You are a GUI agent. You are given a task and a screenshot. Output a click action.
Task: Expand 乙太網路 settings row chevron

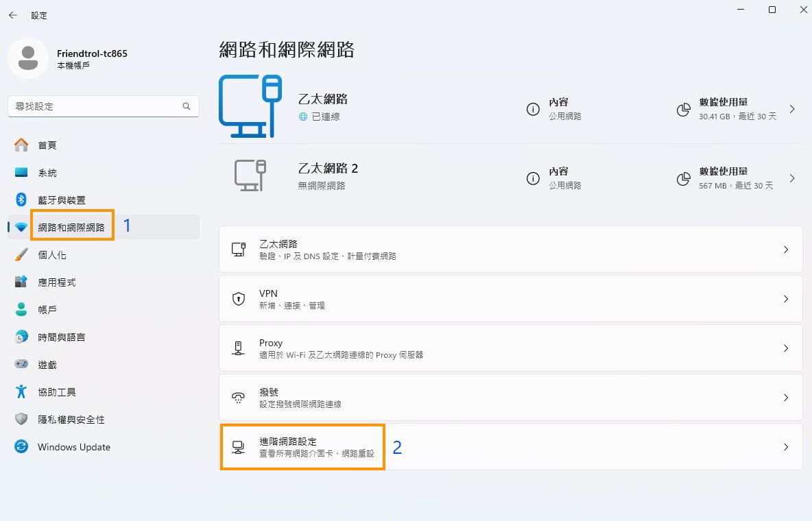(x=786, y=250)
